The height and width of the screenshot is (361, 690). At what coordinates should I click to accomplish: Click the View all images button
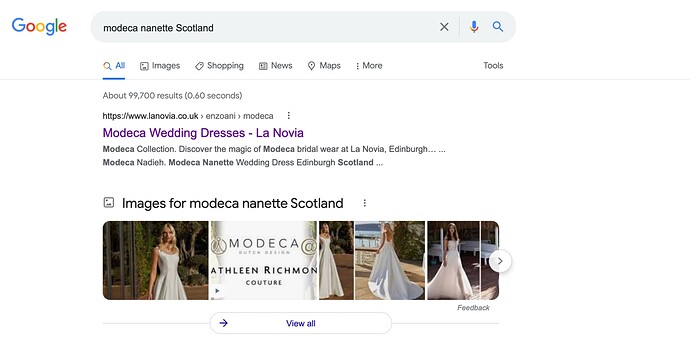click(x=301, y=323)
